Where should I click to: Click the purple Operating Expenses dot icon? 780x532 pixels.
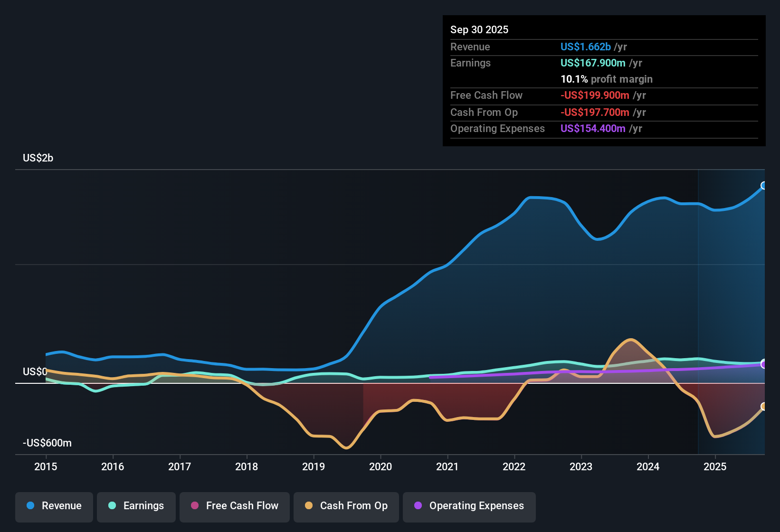[418, 506]
